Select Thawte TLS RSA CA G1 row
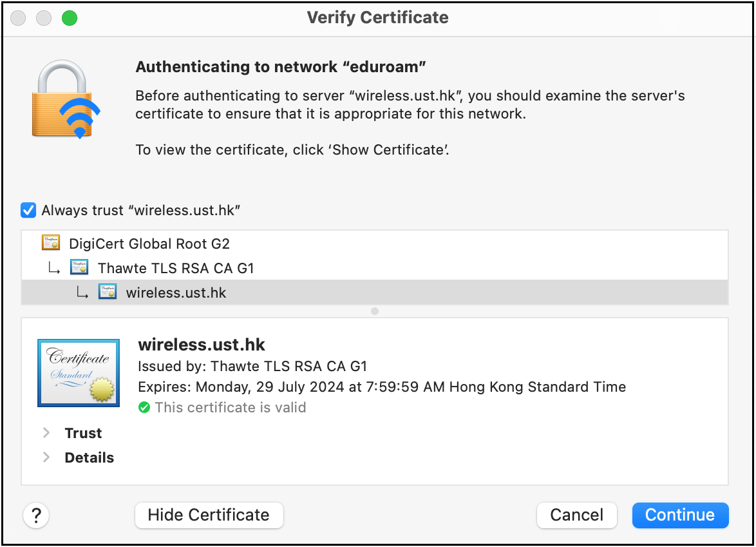 (x=176, y=268)
